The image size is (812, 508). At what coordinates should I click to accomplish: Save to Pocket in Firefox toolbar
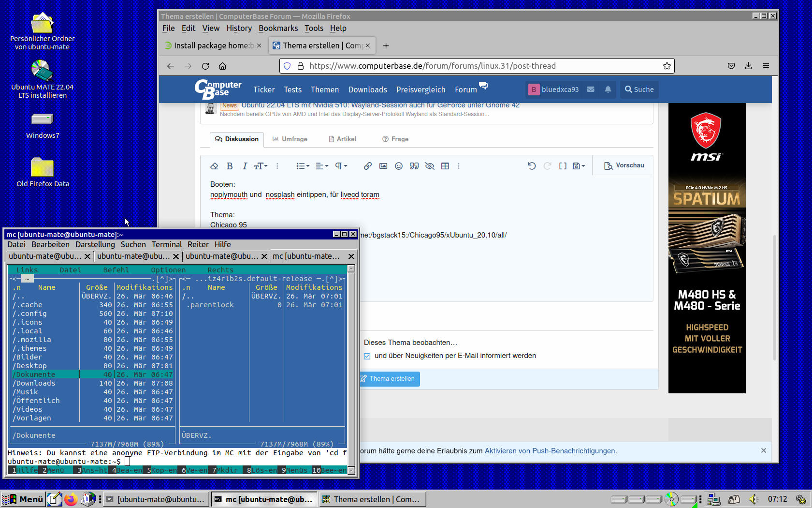tap(731, 66)
